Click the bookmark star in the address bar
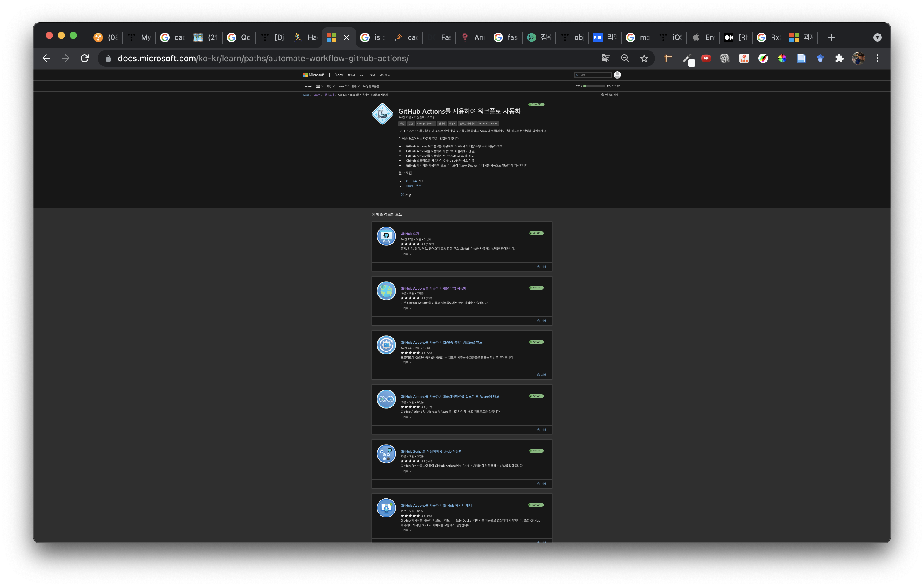The height and width of the screenshot is (587, 924). click(644, 58)
